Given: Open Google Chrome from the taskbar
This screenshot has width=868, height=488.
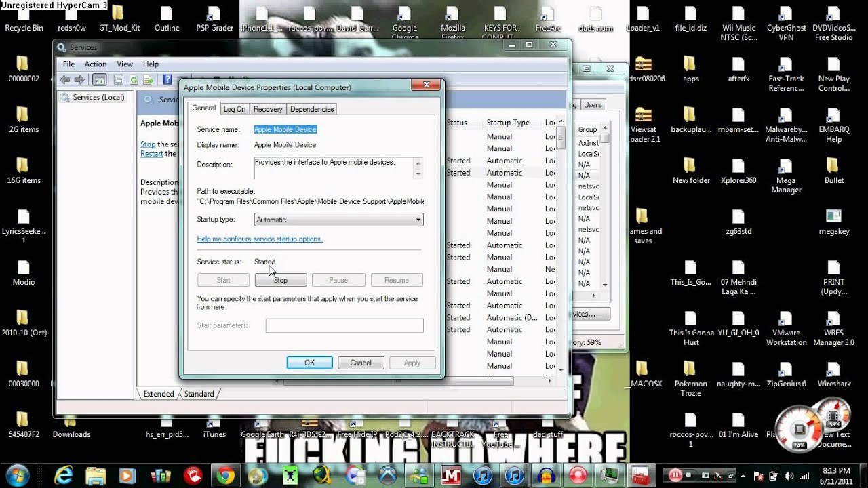Looking at the screenshot, I should 226,474.
